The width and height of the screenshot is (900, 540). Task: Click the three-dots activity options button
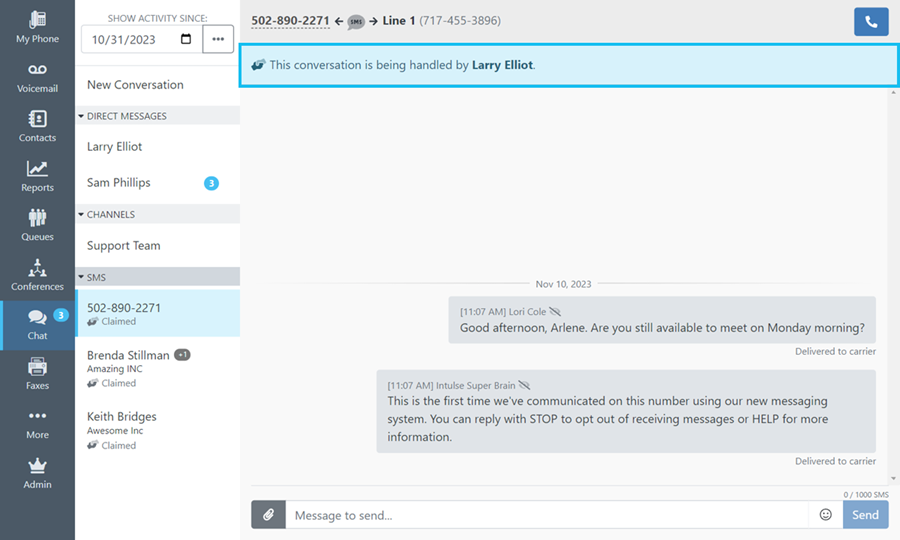click(x=218, y=39)
